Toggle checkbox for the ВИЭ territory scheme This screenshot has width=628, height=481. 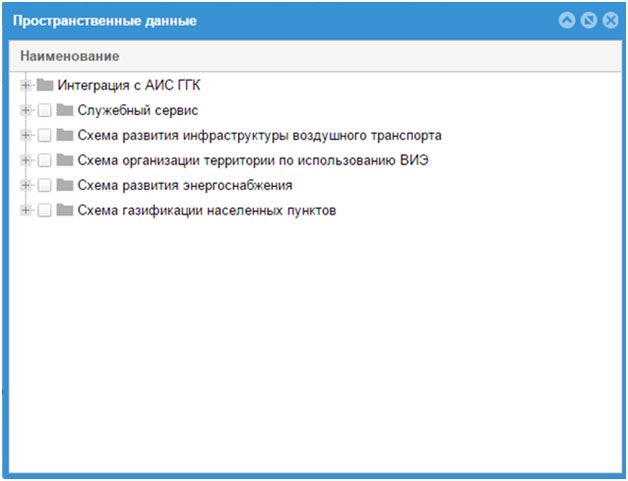(x=44, y=160)
